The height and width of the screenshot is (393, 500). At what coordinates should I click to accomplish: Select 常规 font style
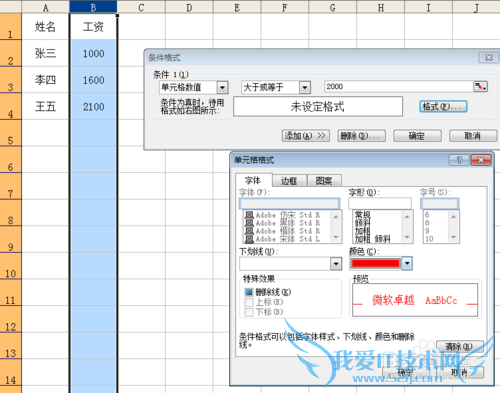pos(363,215)
